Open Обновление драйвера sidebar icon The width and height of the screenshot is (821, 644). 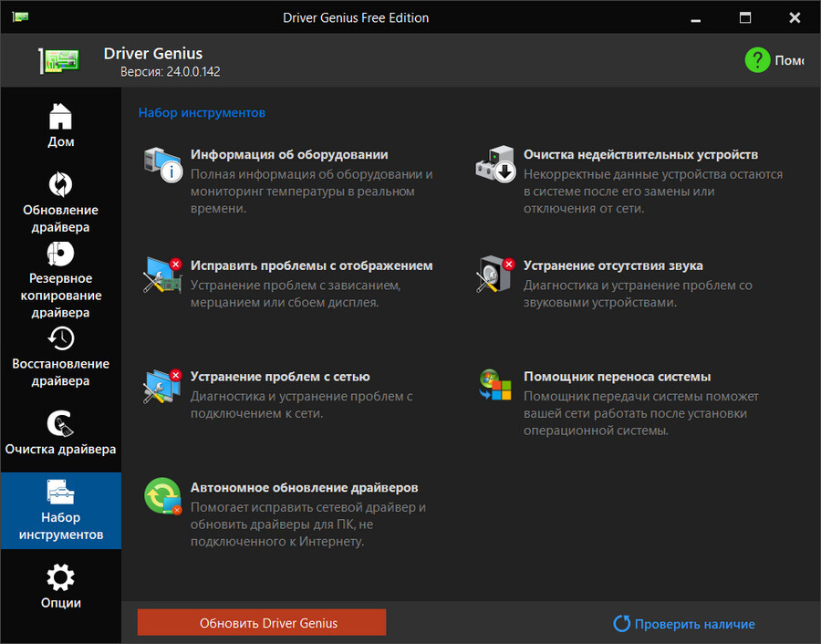(x=61, y=184)
